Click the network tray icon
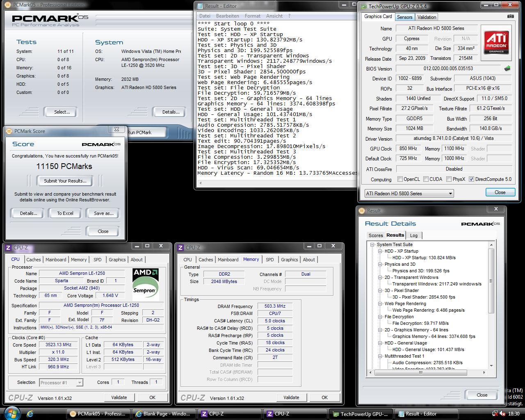The image size is (525, 420). [x=495, y=414]
